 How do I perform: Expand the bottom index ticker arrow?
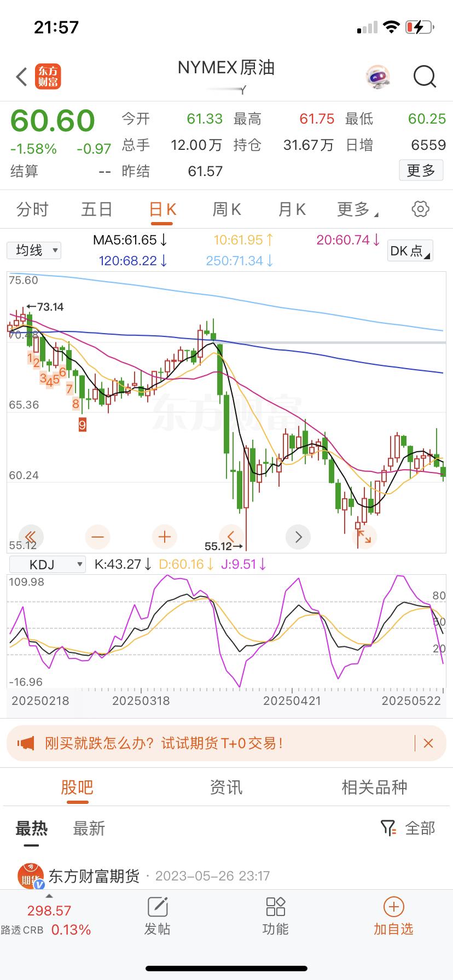tap(49, 896)
